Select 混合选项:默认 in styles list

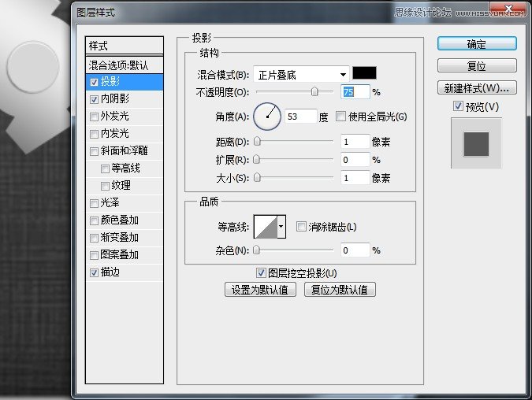(x=125, y=65)
